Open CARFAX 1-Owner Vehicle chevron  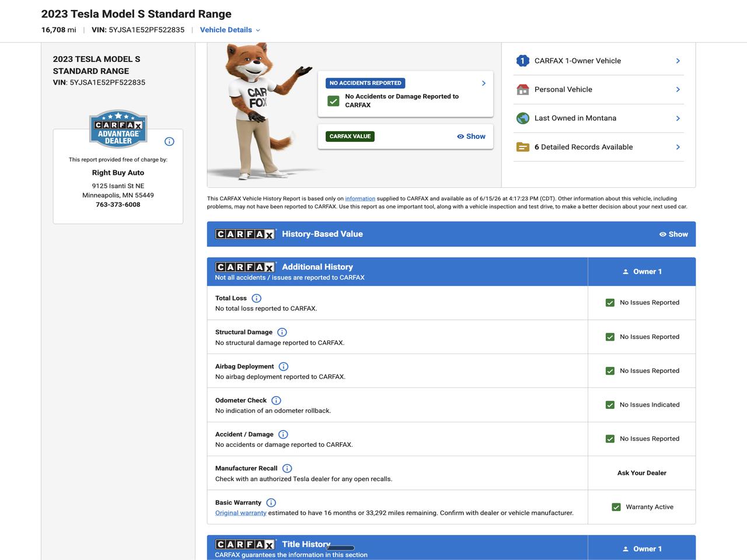[x=678, y=61]
